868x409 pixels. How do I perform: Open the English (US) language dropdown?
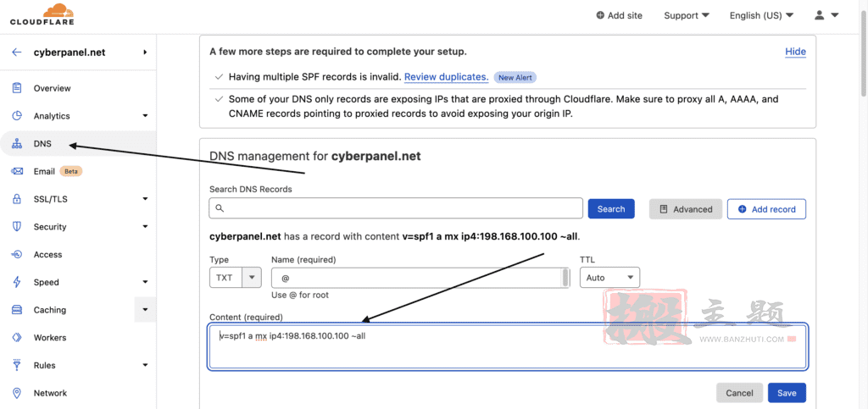[x=762, y=15]
